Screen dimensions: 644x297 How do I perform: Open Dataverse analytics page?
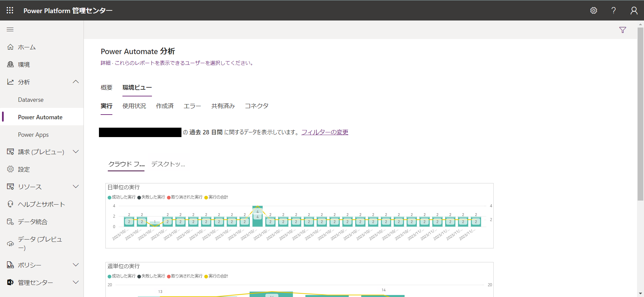31,100
